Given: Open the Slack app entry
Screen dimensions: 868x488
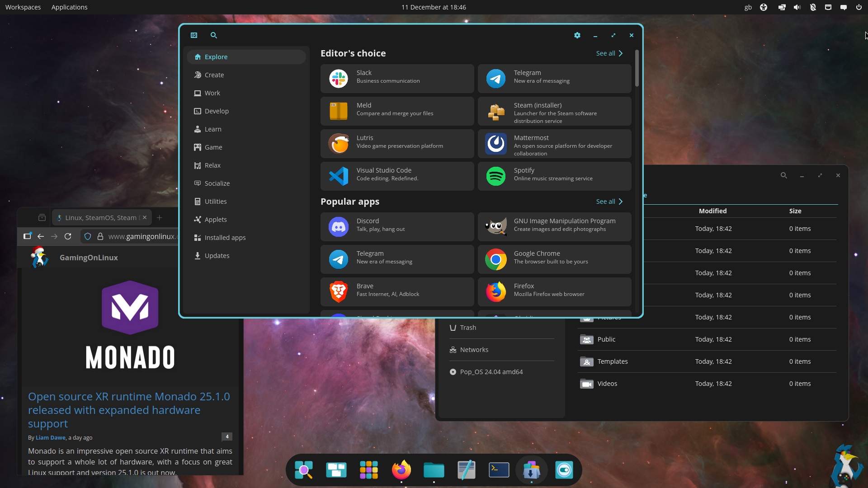Looking at the screenshot, I should (x=397, y=79).
